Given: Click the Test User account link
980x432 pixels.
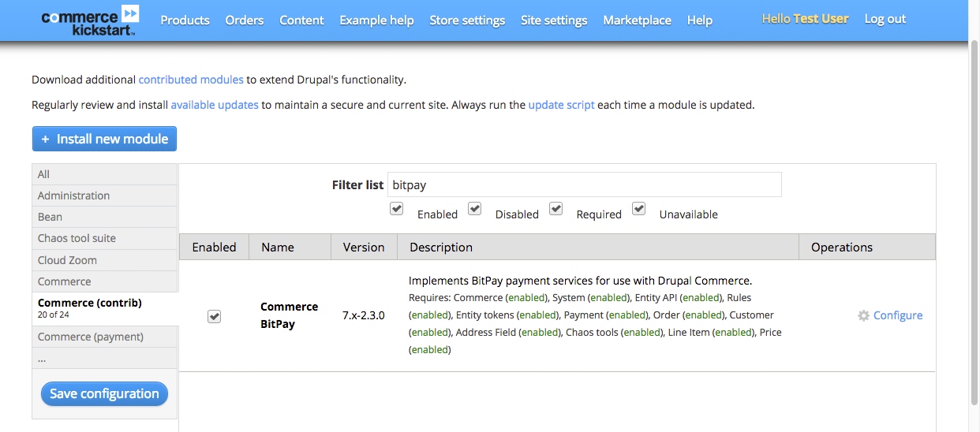Looking at the screenshot, I should 821,19.
